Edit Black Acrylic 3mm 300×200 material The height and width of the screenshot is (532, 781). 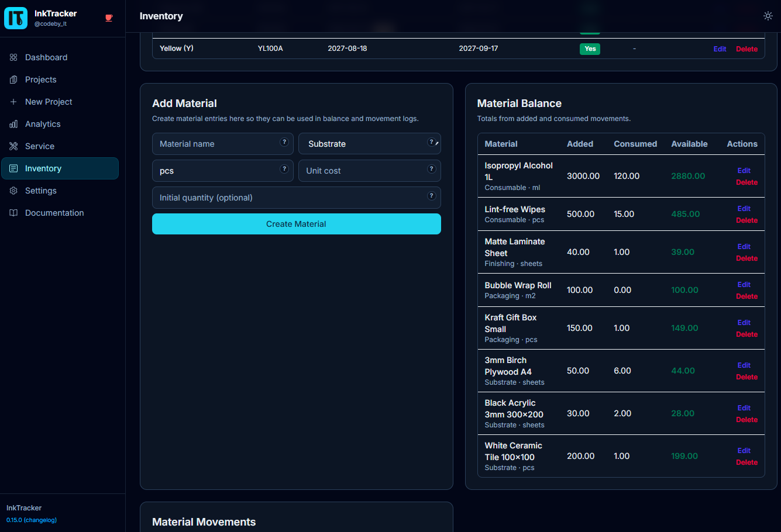coord(744,408)
